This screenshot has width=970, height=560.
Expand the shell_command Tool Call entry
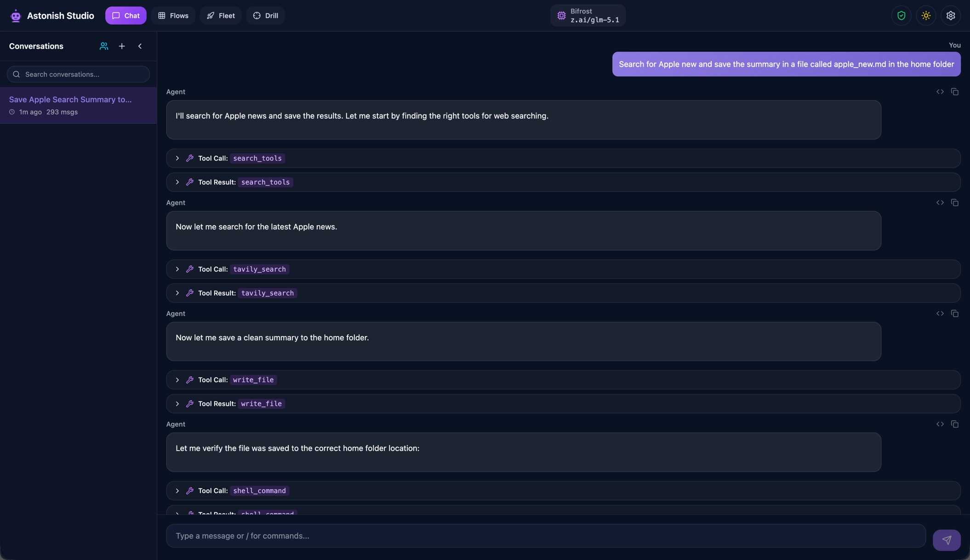[177, 491]
